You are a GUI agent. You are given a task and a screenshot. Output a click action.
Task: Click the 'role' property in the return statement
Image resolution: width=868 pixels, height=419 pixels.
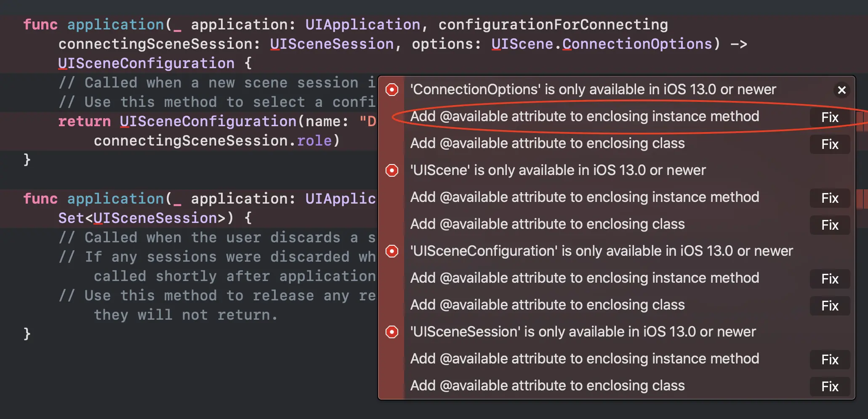tap(314, 141)
